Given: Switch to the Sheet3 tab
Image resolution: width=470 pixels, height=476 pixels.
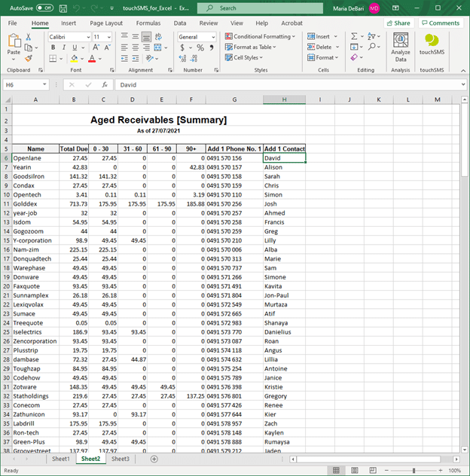Looking at the screenshot, I should (120, 459).
